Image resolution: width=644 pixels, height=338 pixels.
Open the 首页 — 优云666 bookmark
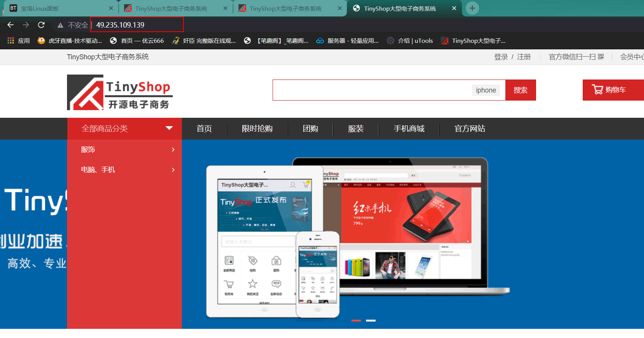[137, 41]
